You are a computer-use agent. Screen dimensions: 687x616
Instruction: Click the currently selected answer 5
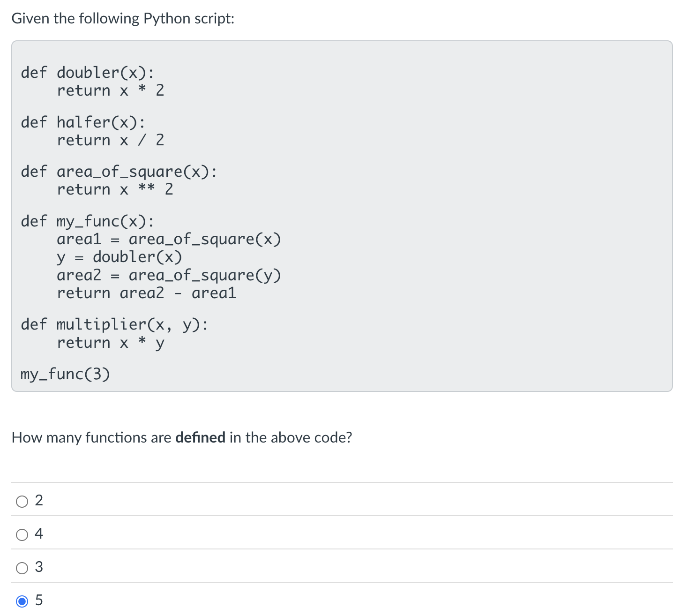coord(22,601)
